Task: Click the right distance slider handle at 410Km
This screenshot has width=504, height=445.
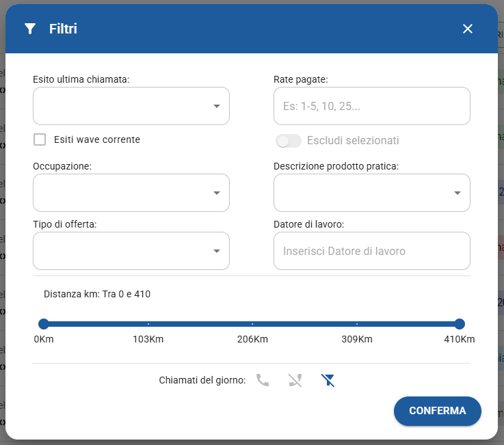Action: point(460,324)
